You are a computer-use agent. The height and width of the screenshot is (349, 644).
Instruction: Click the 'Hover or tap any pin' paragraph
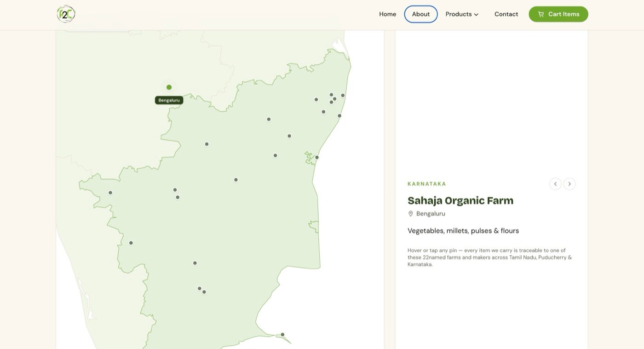[x=490, y=257]
